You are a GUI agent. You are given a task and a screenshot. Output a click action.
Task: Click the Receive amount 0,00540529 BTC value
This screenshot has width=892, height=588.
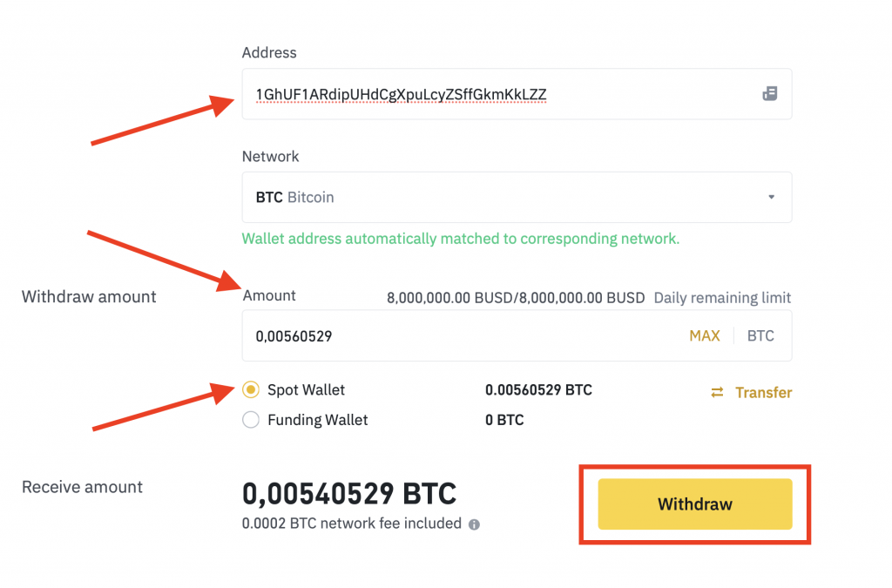[x=348, y=494]
